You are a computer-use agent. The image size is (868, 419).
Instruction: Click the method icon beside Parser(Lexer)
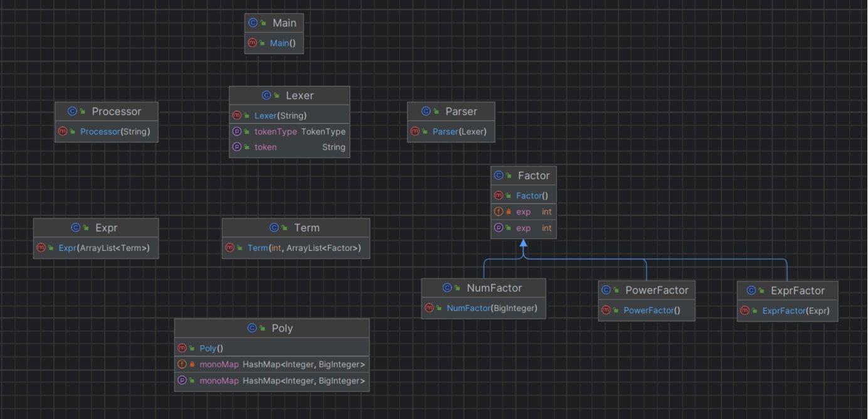point(415,132)
